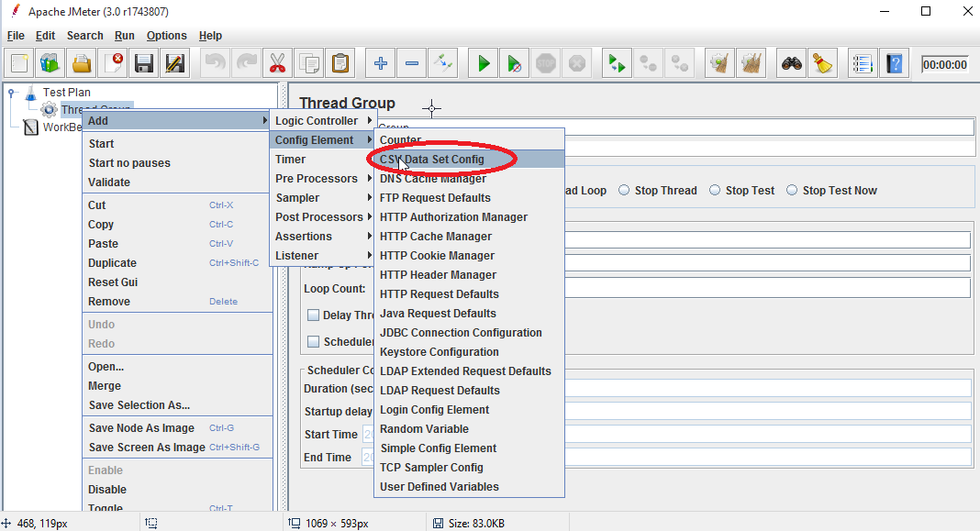Choose CSV Data Set Config from the submenu
980x531 pixels.
point(470,160)
